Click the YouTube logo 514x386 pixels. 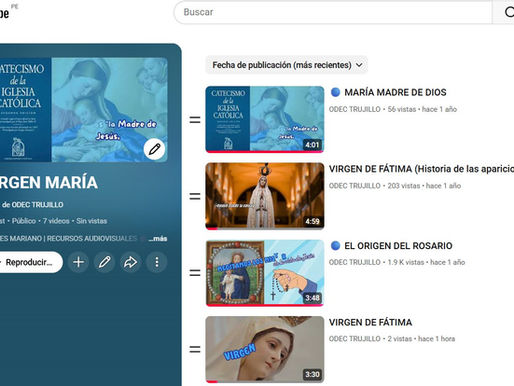(5, 13)
